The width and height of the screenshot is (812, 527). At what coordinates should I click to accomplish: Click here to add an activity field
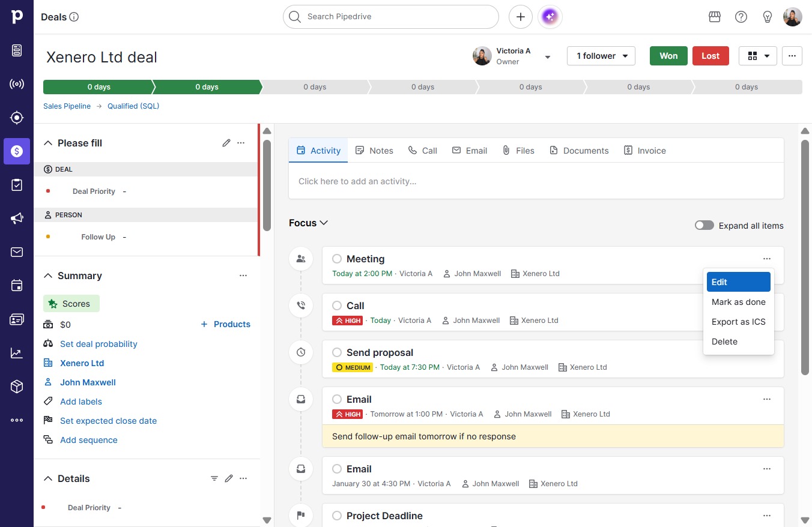pos(536,181)
